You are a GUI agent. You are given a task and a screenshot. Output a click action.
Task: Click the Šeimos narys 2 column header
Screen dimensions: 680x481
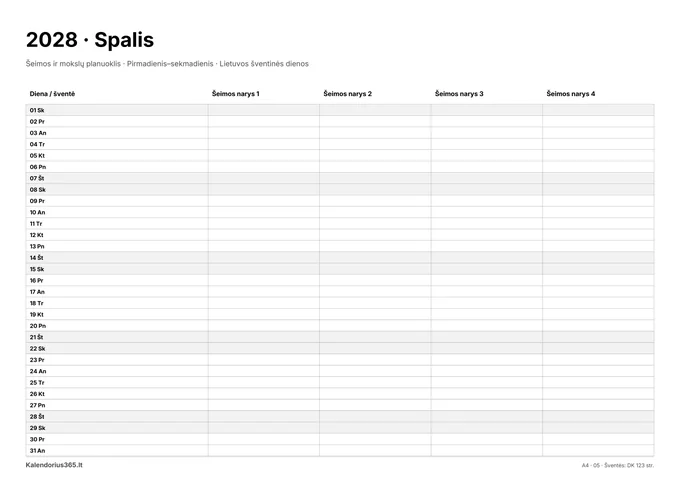[347, 94]
